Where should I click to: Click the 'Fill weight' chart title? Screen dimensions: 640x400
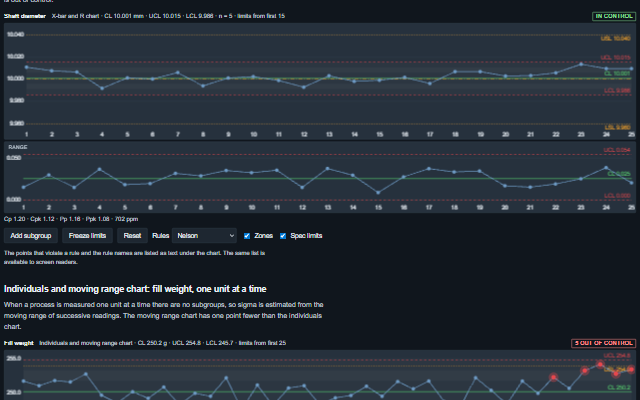[19, 343]
